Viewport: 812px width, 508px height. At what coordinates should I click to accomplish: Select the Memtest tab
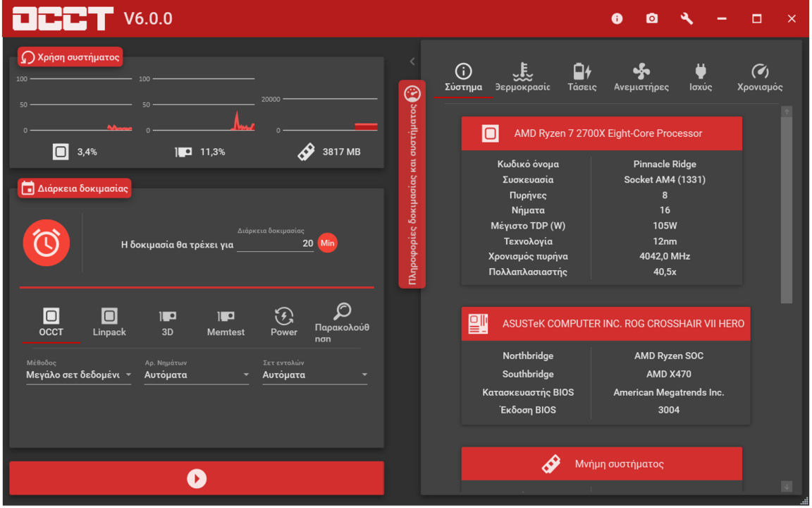click(226, 322)
